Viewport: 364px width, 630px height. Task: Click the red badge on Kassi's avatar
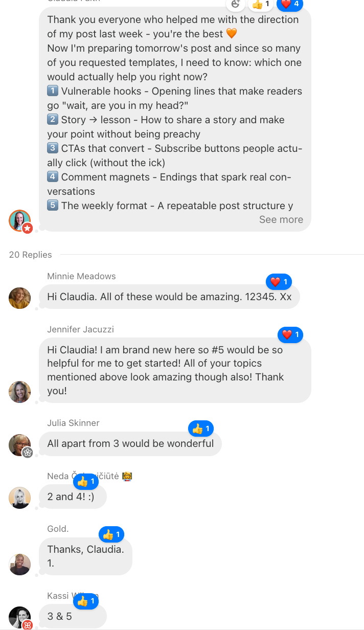coord(28,624)
